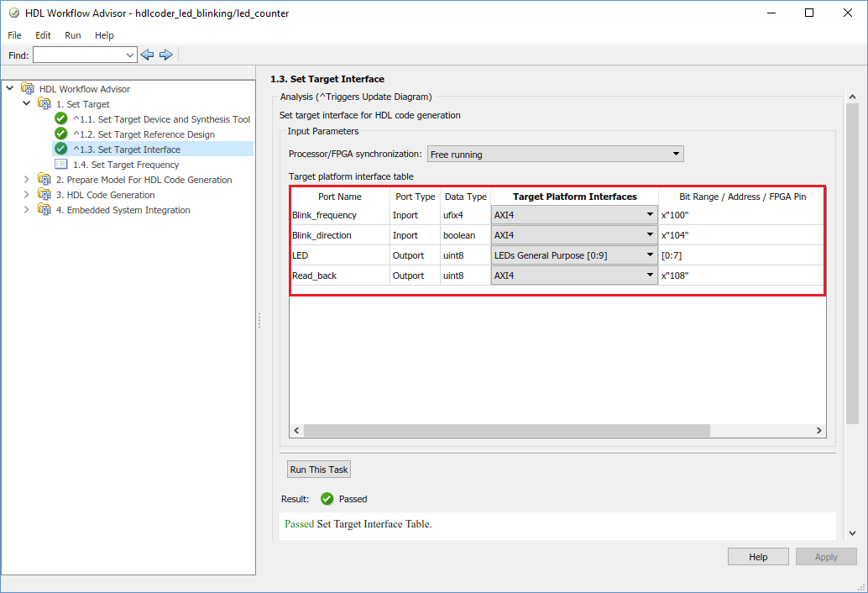Click the find forward arrow icon
This screenshot has height=593, width=868.
pos(165,55)
